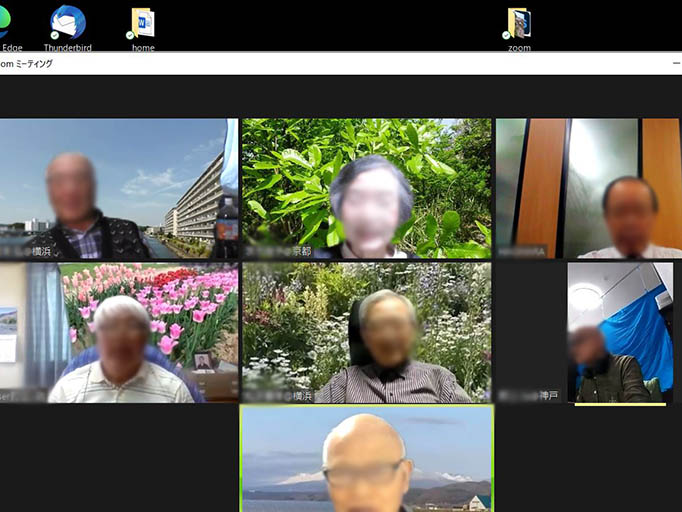Image resolution: width=682 pixels, height=512 pixels.
Task: Minimize the Zoom meeting window
Action: 676,63
